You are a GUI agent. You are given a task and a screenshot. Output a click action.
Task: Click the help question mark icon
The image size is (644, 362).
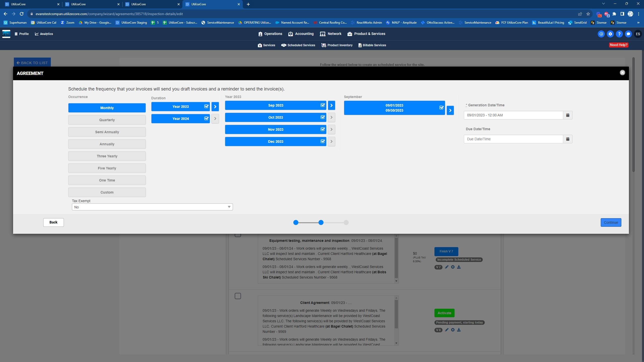tap(619, 34)
